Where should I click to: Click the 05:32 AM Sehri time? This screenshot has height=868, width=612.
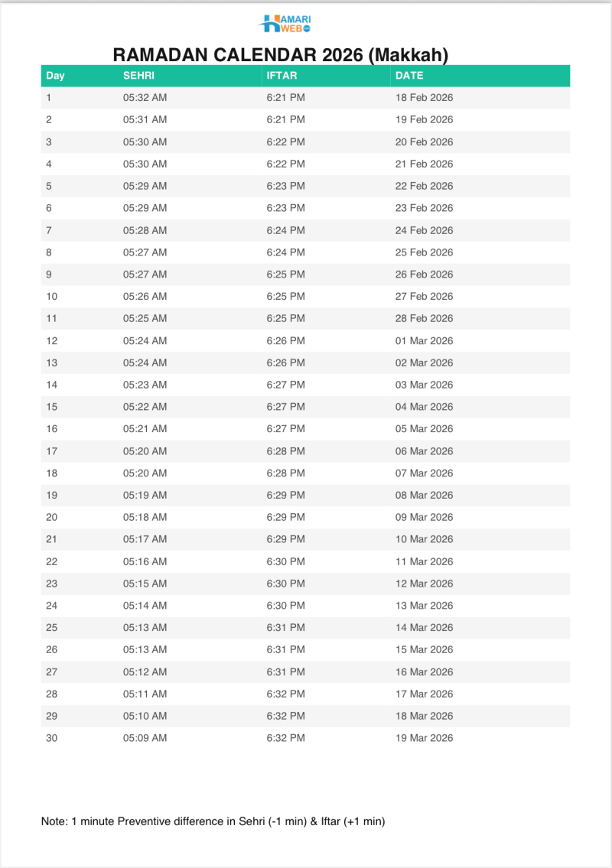pos(145,98)
